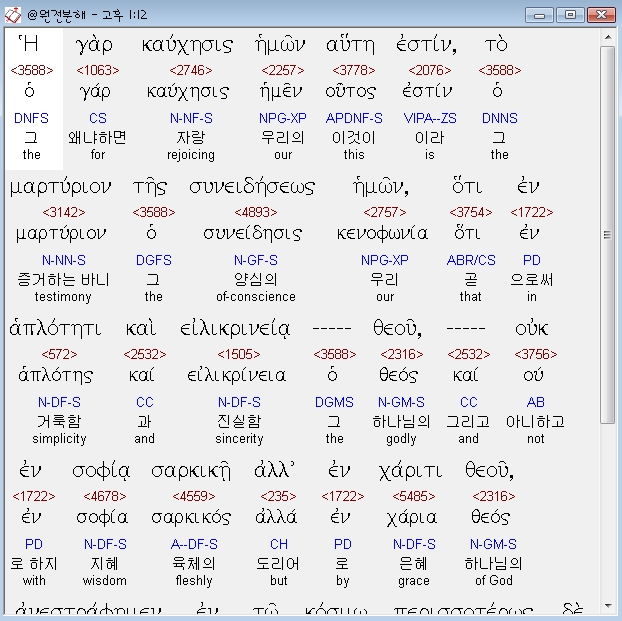This screenshot has width=622, height=621.
Task: Select the parsing code VIPA--ZS
Action: pos(430,118)
